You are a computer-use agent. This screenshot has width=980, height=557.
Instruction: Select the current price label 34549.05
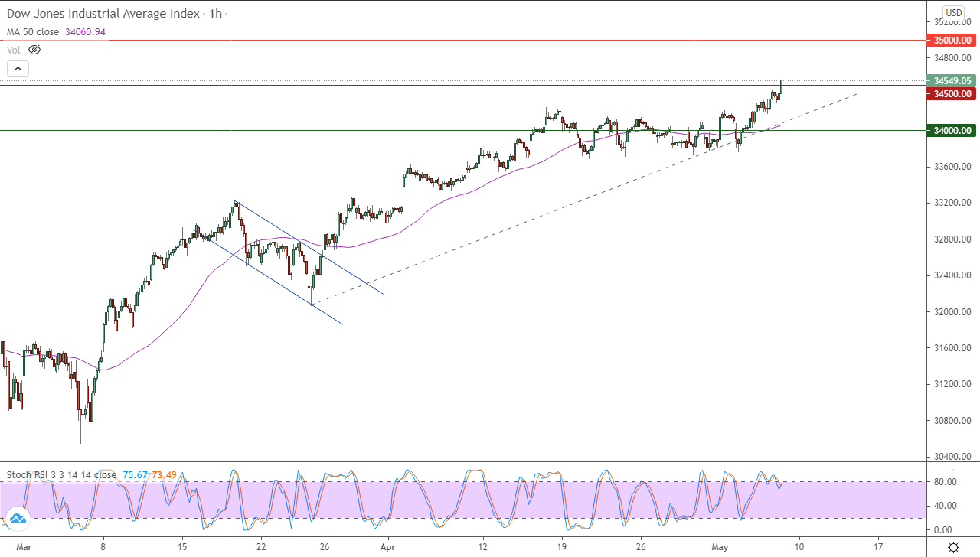(952, 80)
